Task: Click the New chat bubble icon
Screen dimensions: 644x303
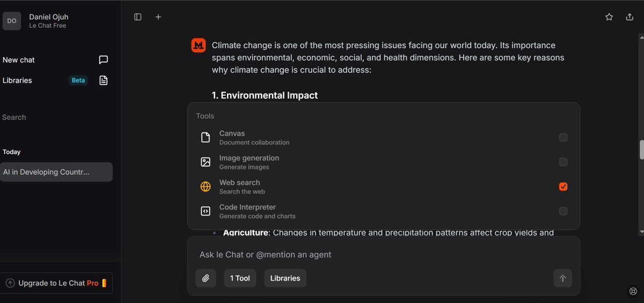Action: coord(104,60)
